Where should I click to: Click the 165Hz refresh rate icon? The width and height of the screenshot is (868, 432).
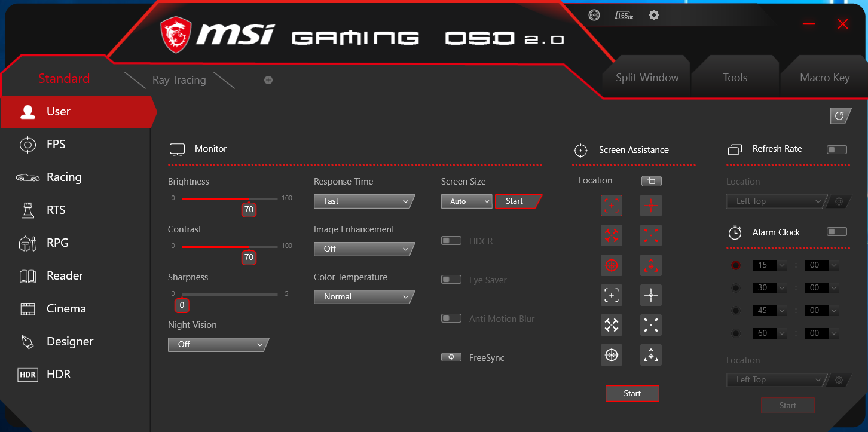pos(624,15)
